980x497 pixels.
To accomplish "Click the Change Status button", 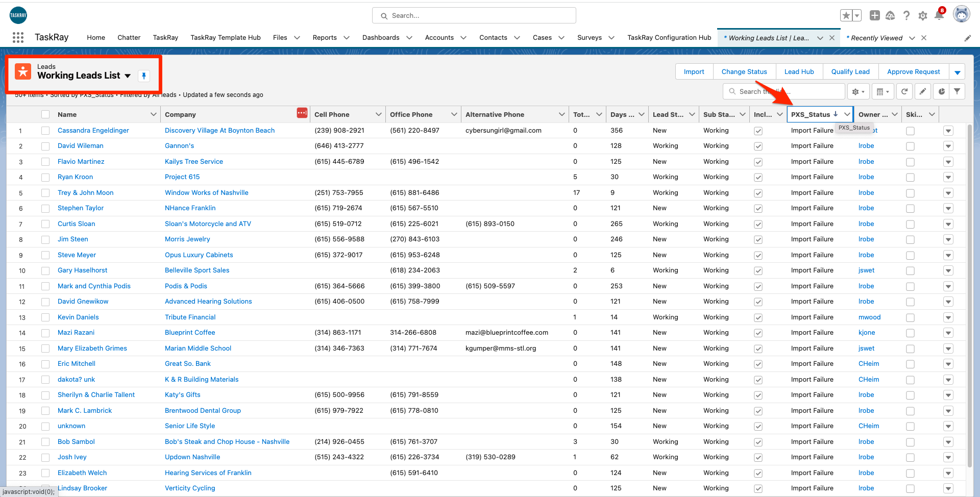I will pyautogui.click(x=744, y=72).
